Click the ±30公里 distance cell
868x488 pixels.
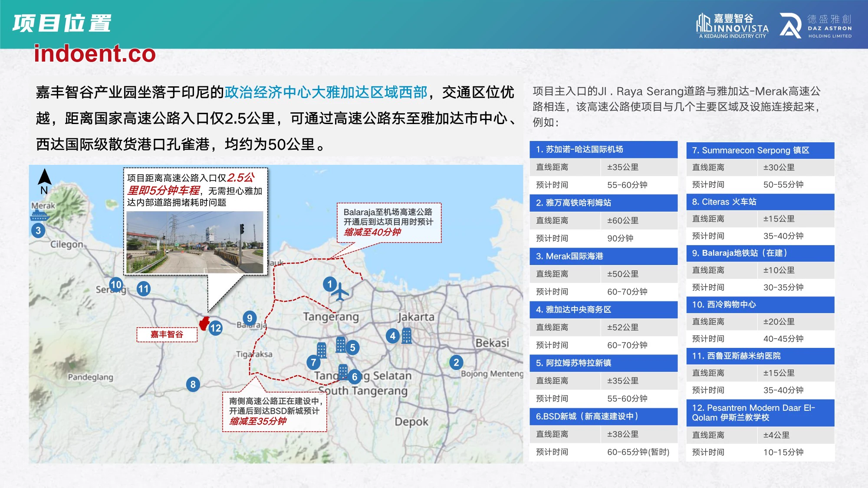point(796,167)
